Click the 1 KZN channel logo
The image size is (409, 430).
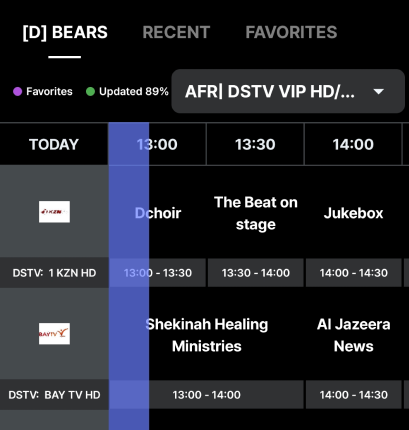(54, 212)
